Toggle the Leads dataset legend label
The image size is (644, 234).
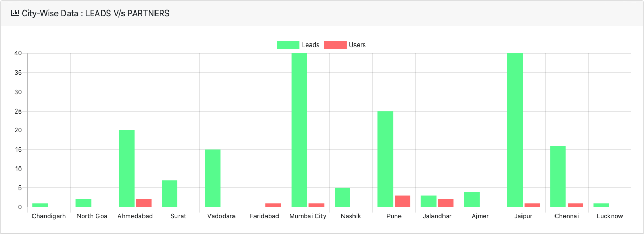310,45
